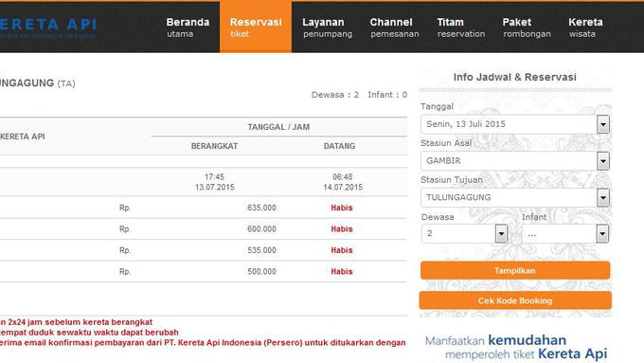The height and width of the screenshot is (363, 644).
Task: Open the Beranda utama menu
Action: [x=188, y=27]
